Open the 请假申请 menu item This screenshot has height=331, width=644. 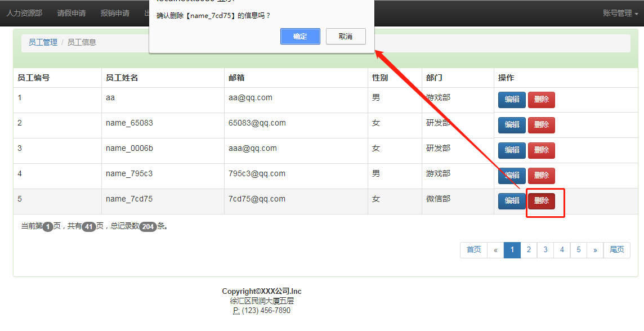(71, 12)
